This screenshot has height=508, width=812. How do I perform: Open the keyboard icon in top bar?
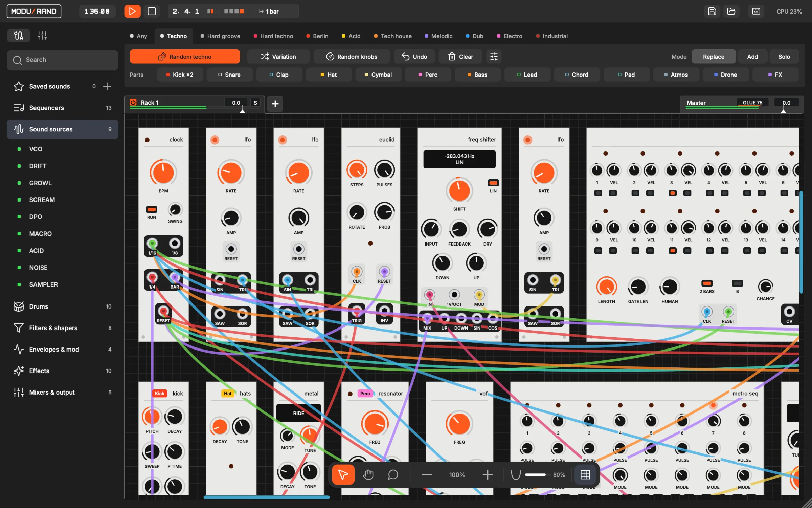click(x=756, y=11)
